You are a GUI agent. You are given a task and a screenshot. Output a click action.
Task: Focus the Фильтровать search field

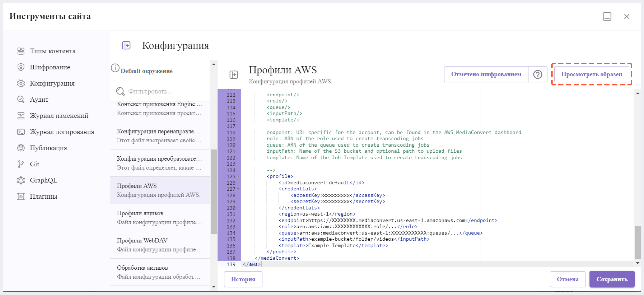160,91
